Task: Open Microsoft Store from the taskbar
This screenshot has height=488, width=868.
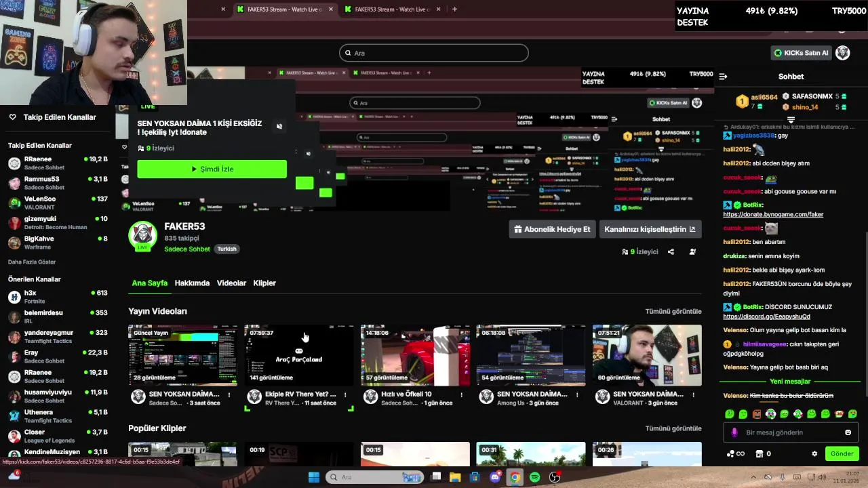Action: click(x=475, y=477)
